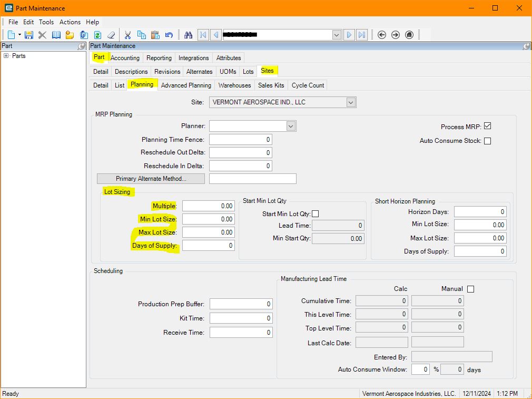Switch to the Advanced Planning tab
This screenshot has height=399, width=532.
[186, 85]
